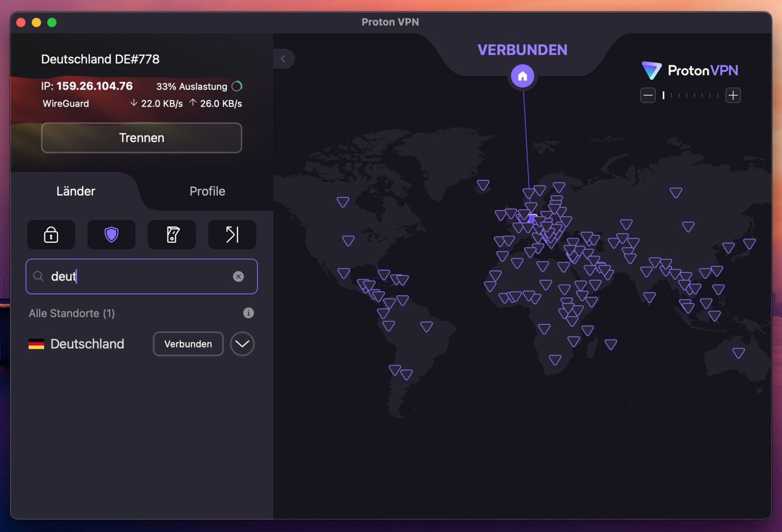The height and width of the screenshot is (532, 782).
Task: Click inside the deut search input field
Action: pos(122,277)
